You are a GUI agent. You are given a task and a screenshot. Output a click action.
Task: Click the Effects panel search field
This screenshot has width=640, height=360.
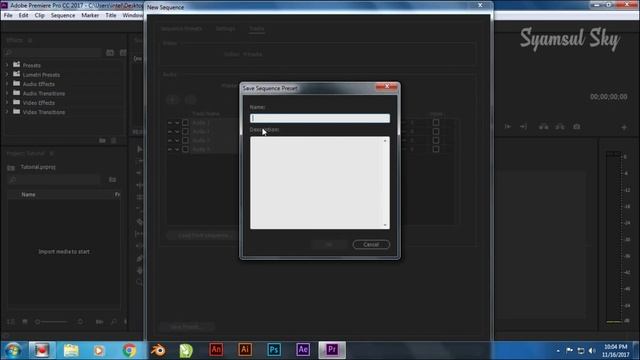click(53, 53)
